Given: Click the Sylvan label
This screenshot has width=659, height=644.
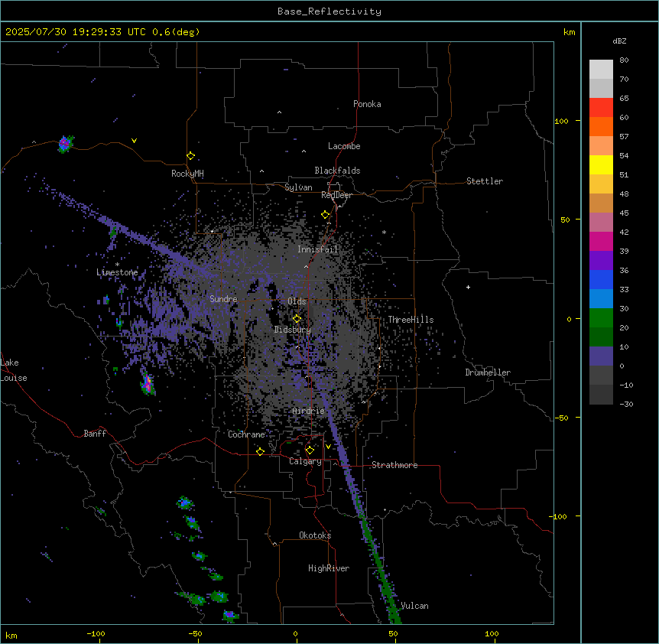Looking at the screenshot, I should click(298, 187).
